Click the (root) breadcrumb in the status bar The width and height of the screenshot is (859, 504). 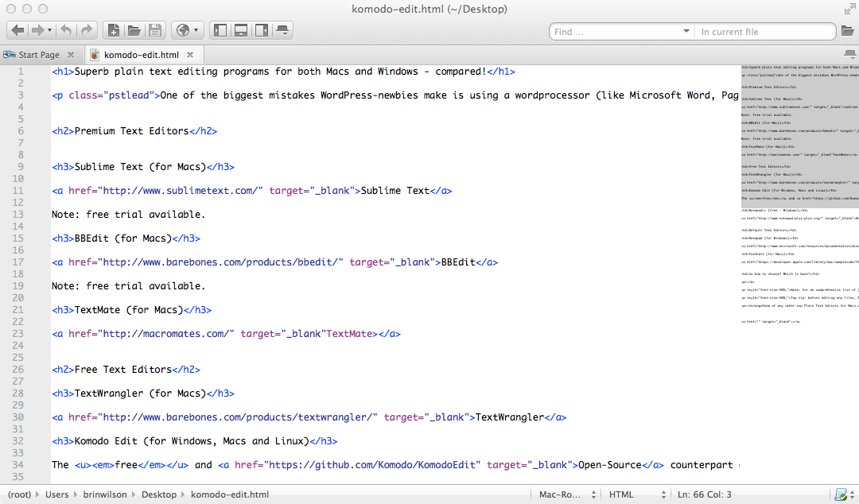[19, 494]
